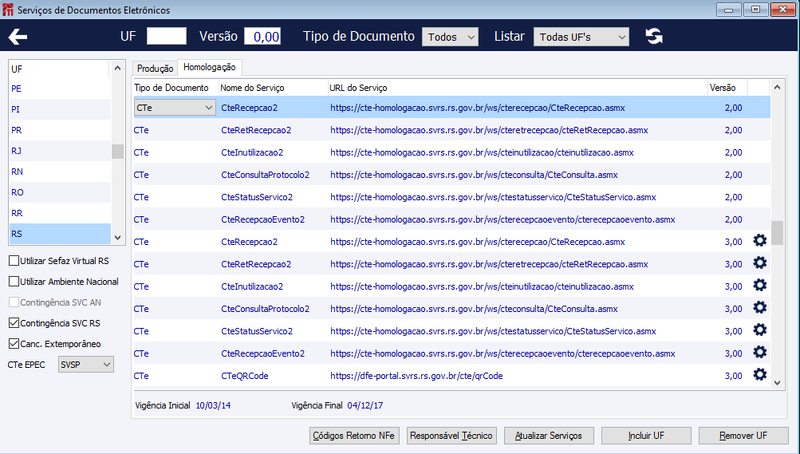Image resolution: width=800 pixels, height=454 pixels.
Task: Click the Versão column header
Action: [x=727, y=88]
